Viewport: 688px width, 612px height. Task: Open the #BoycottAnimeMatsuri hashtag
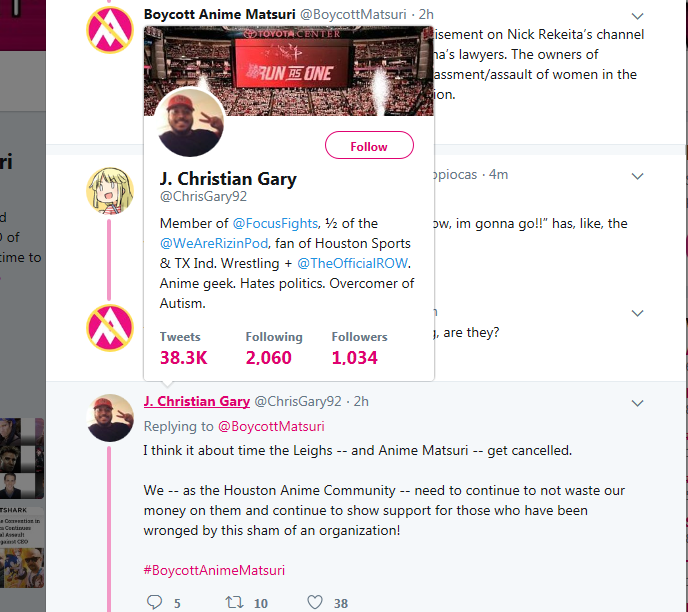(214, 570)
